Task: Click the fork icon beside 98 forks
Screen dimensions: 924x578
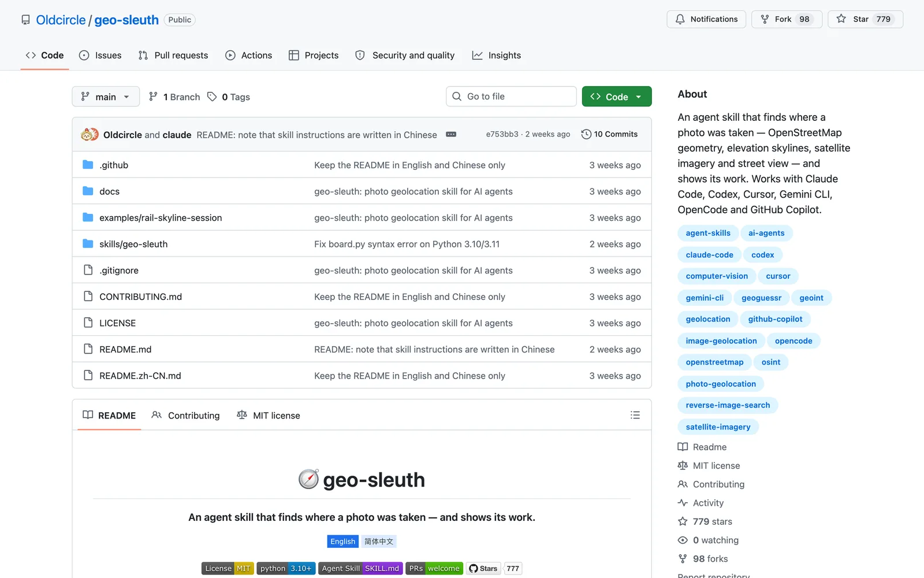Action: click(x=683, y=558)
